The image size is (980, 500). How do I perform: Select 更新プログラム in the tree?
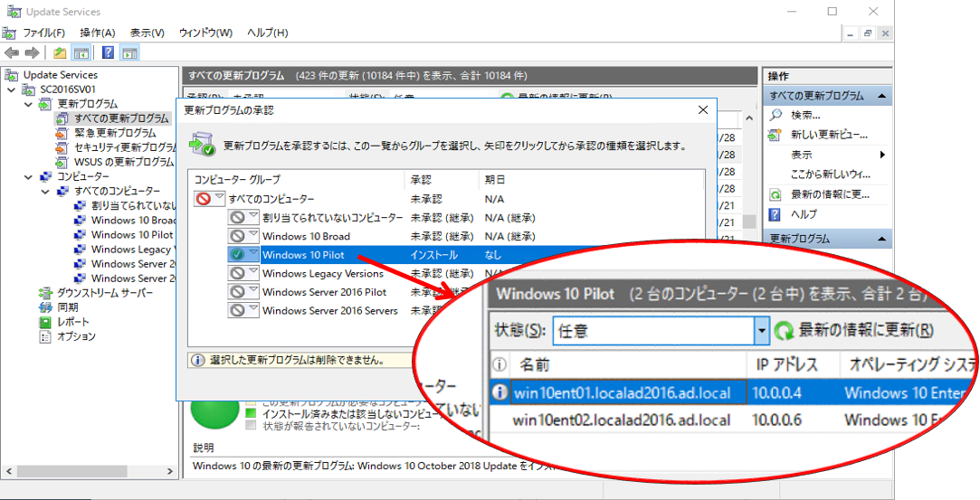[88, 104]
